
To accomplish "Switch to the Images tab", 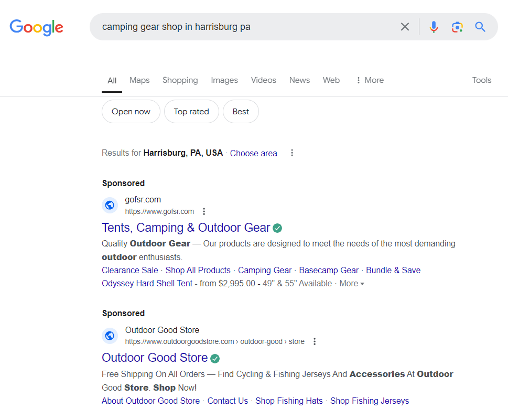I will point(224,80).
